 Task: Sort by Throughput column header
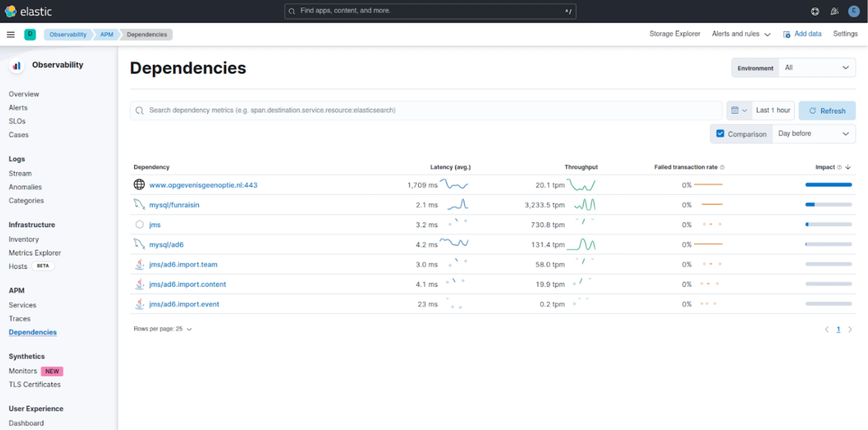[581, 167]
